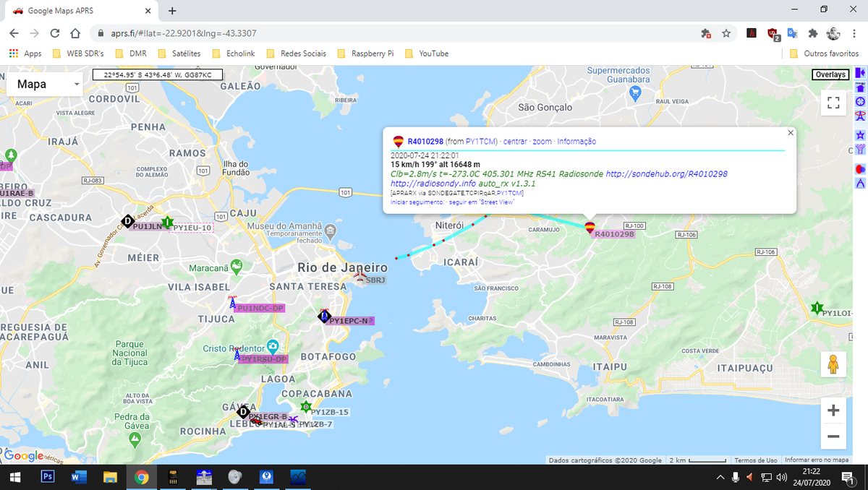This screenshot has width=868, height=490.
Task: Open the YouTube bookmark folder
Action: 427,53
